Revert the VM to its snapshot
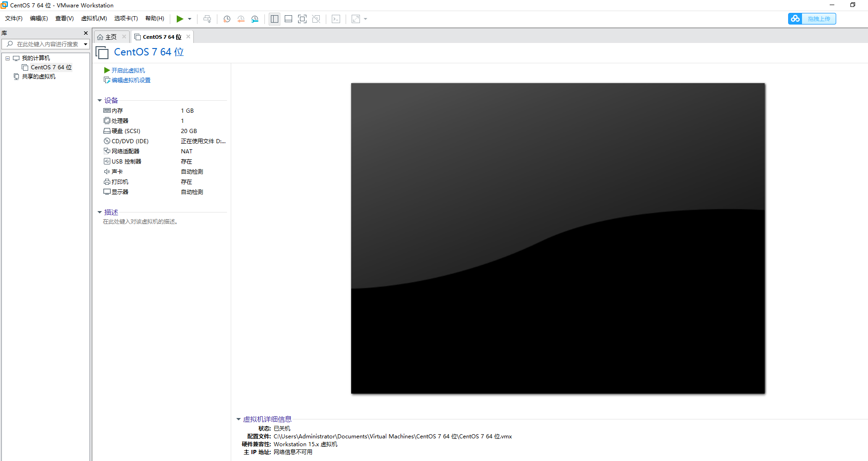 241,19
